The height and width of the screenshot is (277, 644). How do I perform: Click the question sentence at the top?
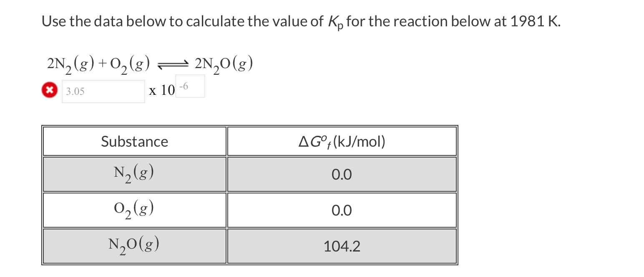292,20
